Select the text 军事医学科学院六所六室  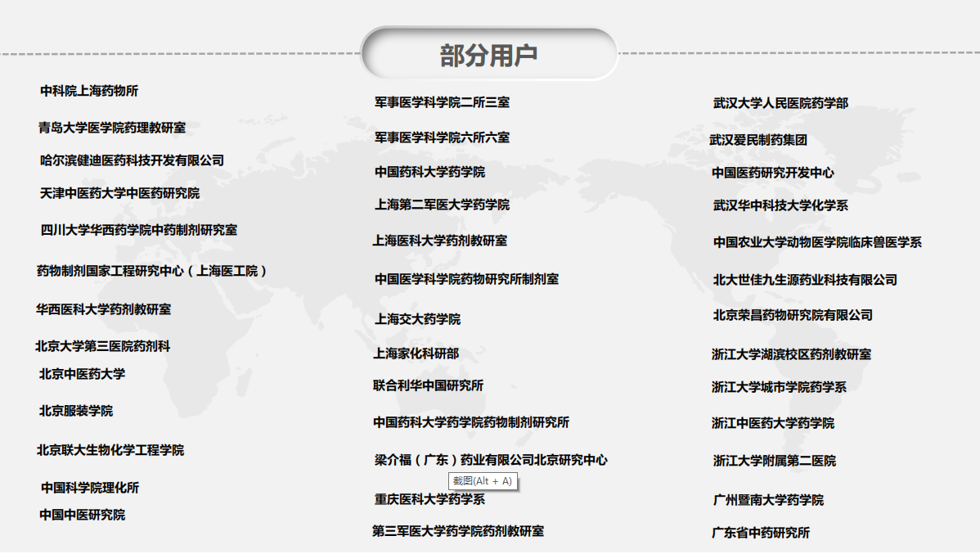(x=442, y=137)
